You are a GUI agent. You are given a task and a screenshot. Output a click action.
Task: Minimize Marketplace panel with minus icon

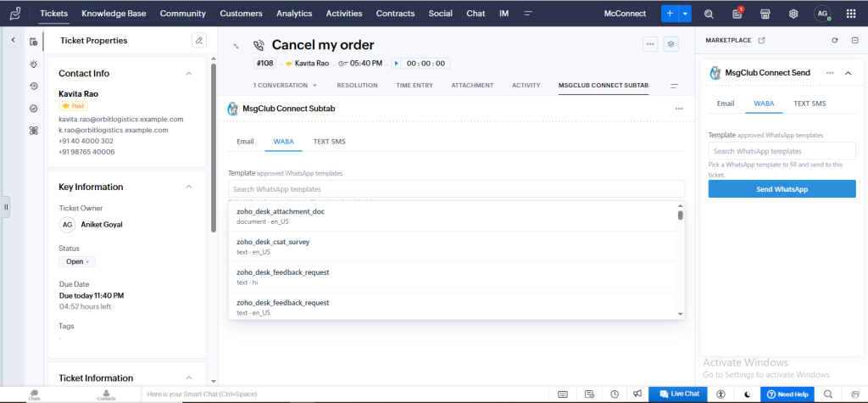point(854,41)
